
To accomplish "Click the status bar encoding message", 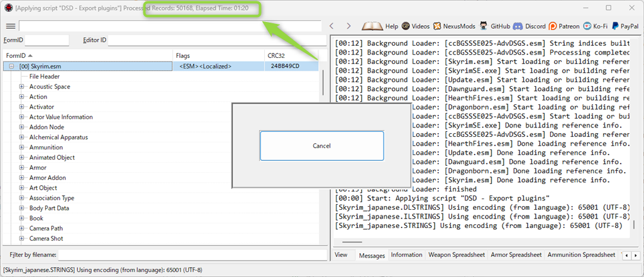I will 103,270.
